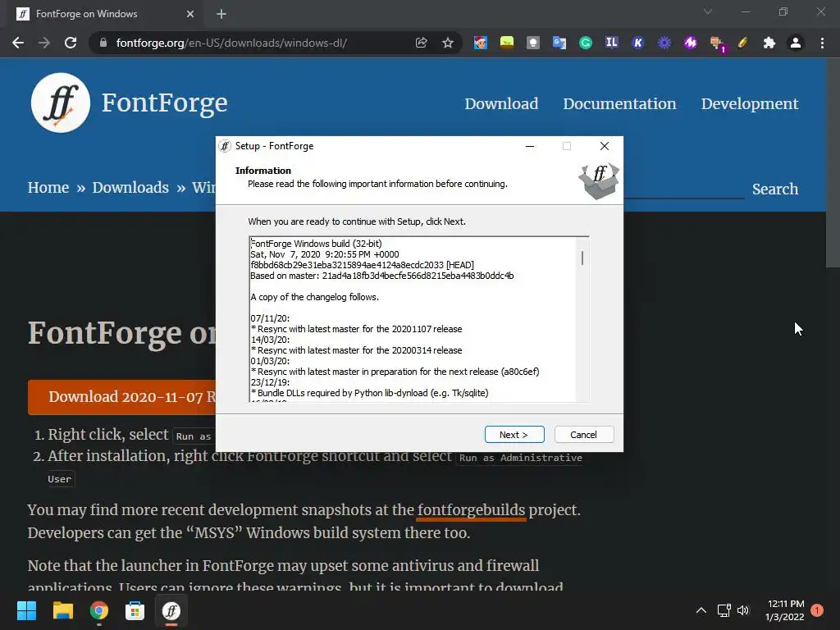The height and width of the screenshot is (630, 840).
Task: Click the site search input field
Action: (684, 189)
